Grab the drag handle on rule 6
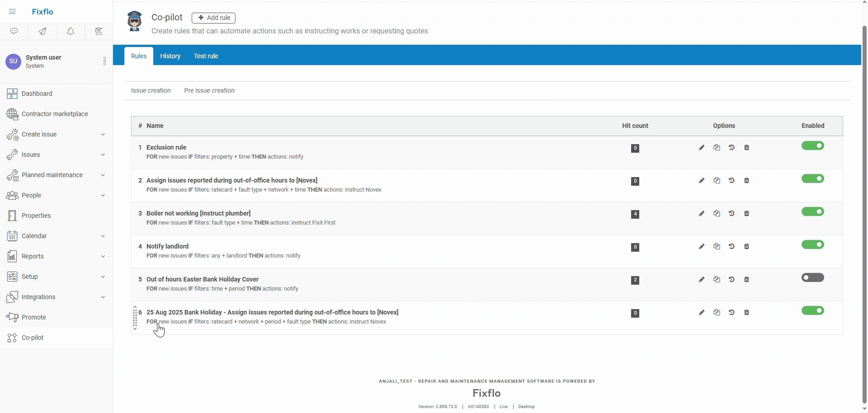868x413 pixels. (x=135, y=318)
